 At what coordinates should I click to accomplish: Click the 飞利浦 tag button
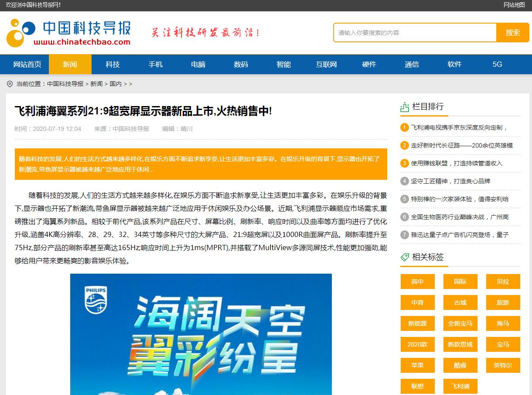(x=460, y=386)
